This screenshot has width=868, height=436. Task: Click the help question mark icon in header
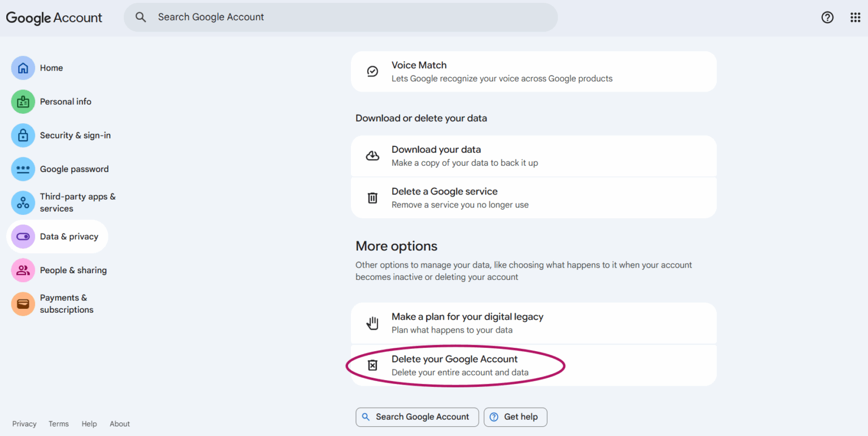click(x=827, y=18)
